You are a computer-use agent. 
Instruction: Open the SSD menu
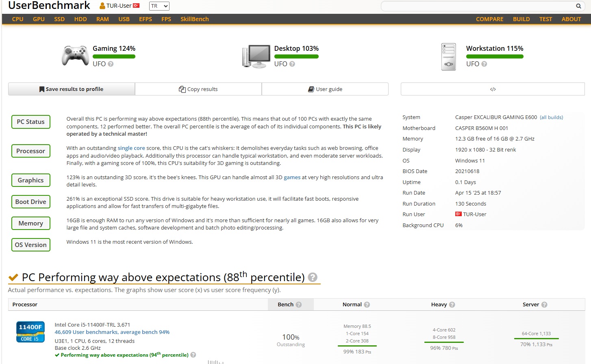59,19
